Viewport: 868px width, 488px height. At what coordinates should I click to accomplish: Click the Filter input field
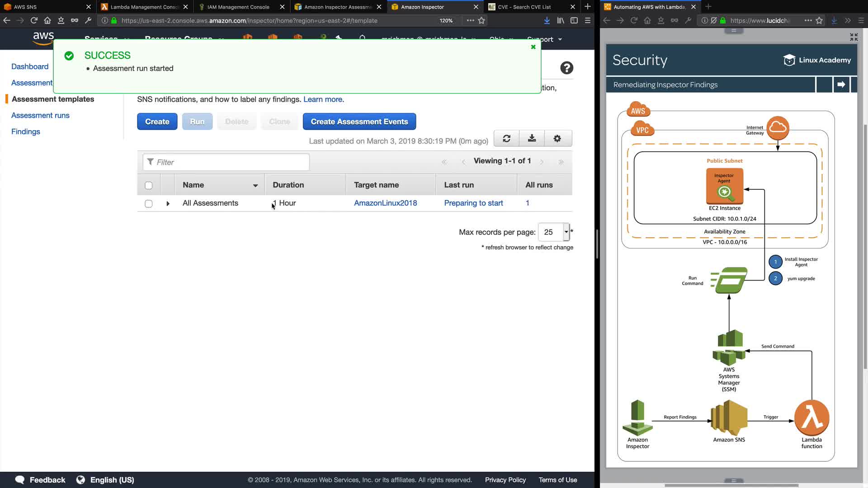coord(226,162)
